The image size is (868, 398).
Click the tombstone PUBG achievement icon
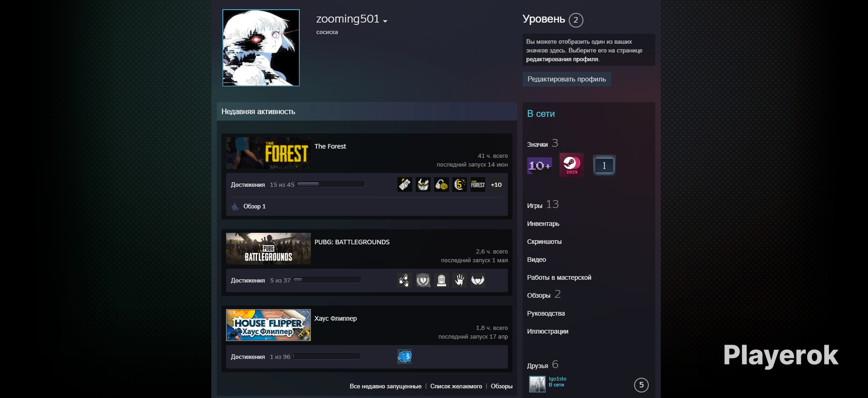tap(442, 280)
